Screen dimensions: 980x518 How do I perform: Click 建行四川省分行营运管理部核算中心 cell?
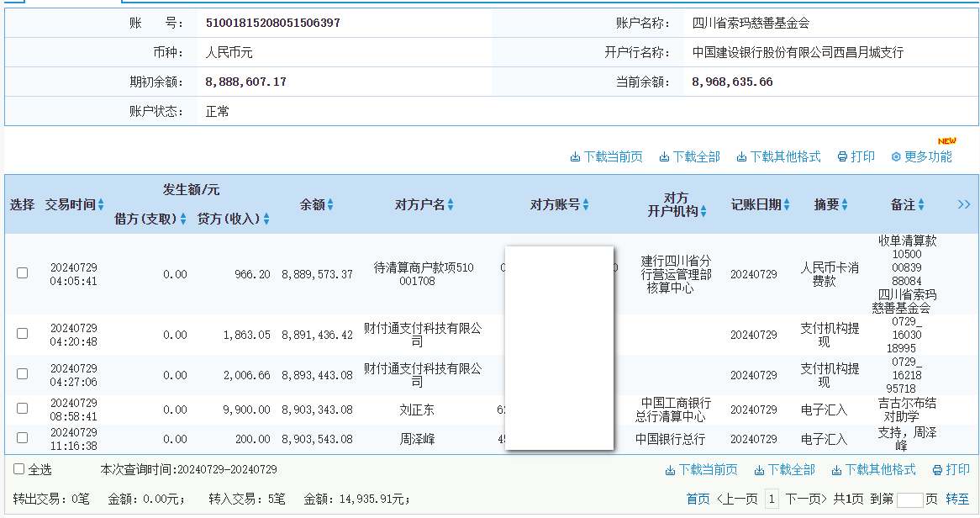[676, 274]
